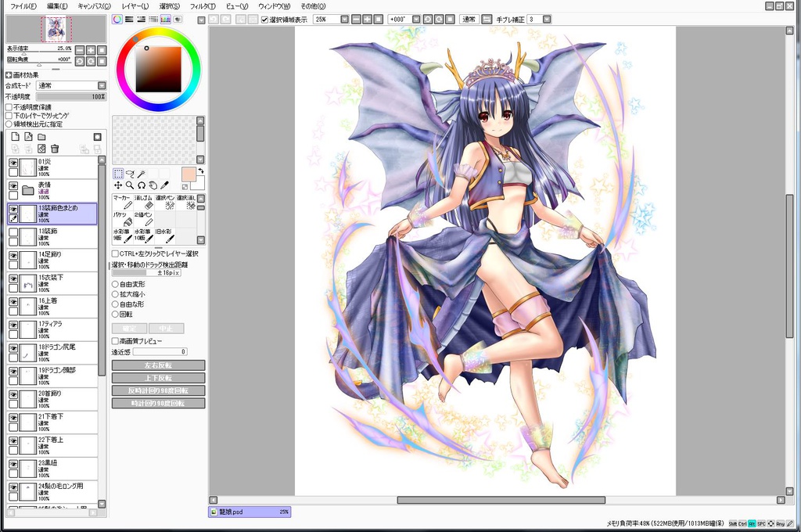Select 拡大縮小 radio option
This screenshot has height=532, width=801.
116,294
